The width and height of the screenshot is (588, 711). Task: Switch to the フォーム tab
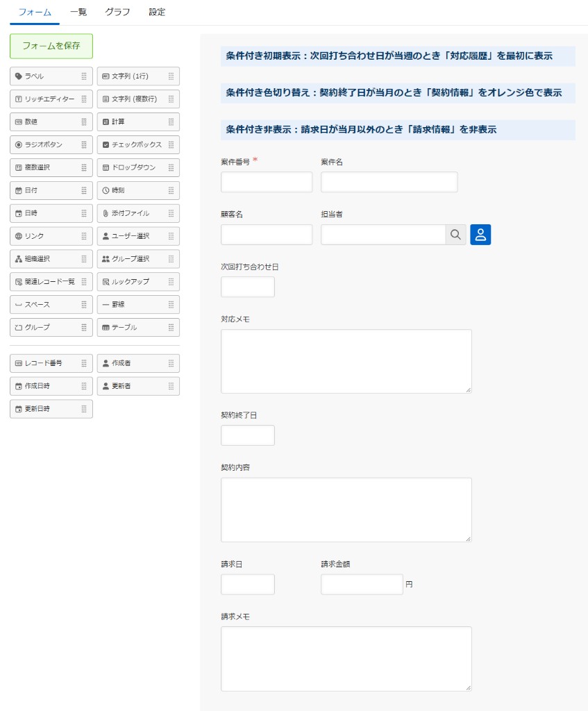tap(35, 12)
